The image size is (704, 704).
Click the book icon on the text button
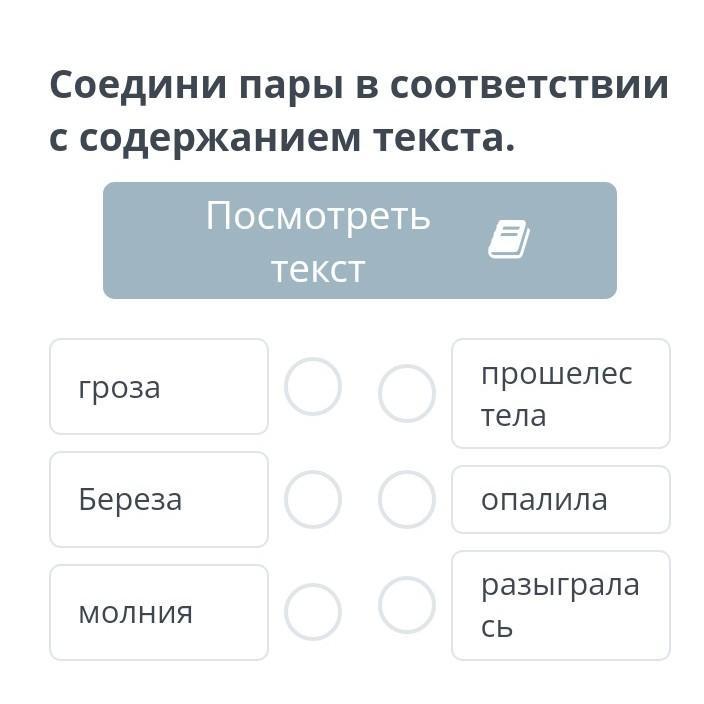pos(508,240)
